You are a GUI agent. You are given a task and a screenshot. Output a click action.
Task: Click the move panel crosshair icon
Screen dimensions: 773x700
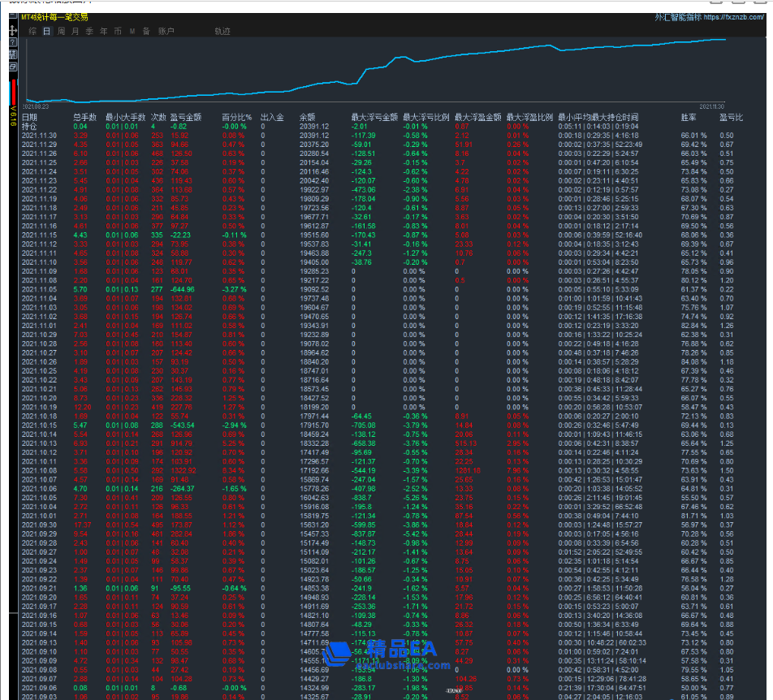point(13,30)
